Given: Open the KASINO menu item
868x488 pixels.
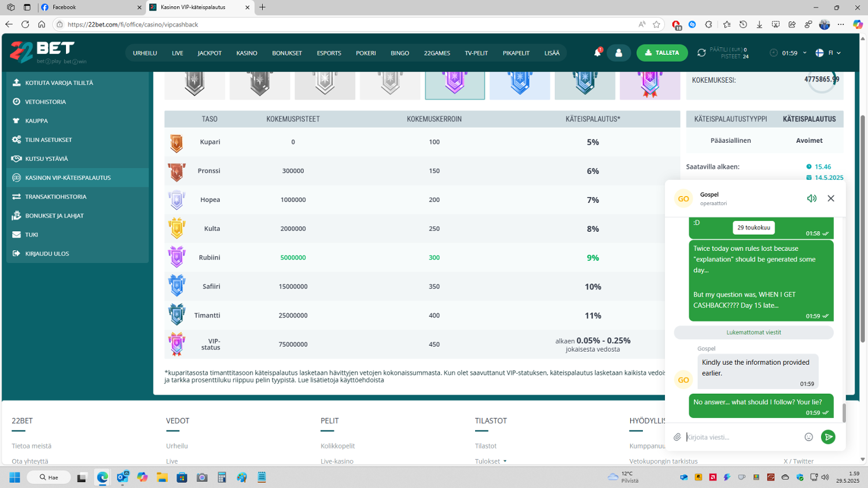Looking at the screenshot, I should click(247, 53).
